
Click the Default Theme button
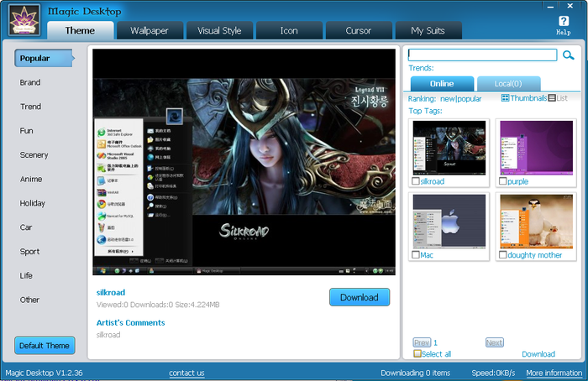(45, 346)
